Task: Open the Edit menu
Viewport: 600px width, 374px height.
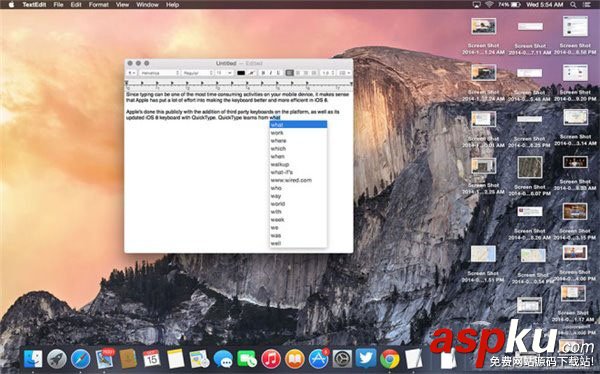Action: pos(76,5)
